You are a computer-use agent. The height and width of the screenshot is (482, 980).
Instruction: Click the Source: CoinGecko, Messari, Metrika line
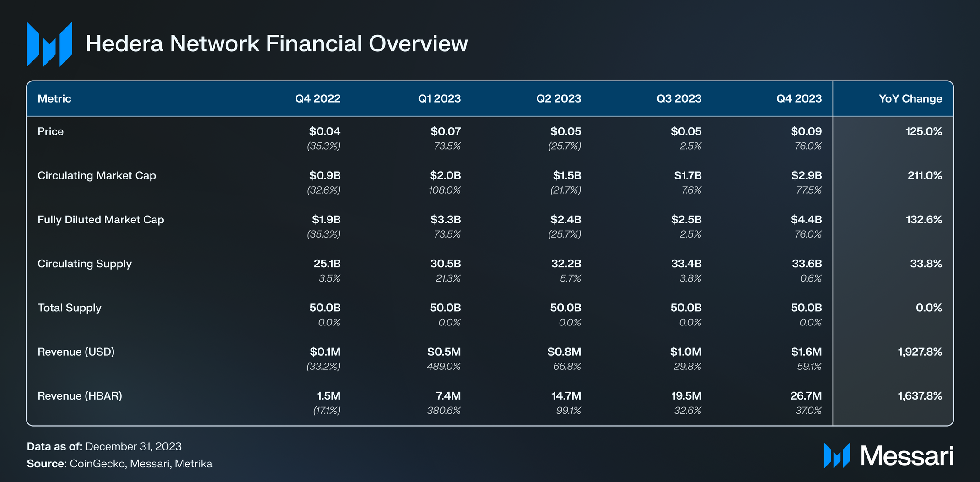(x=120, y=464)
